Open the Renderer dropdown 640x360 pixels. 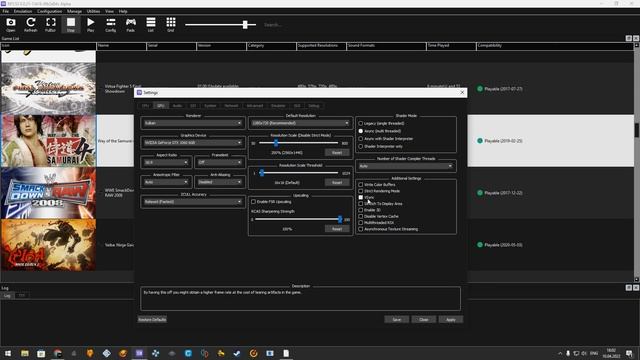click(192, 123)
